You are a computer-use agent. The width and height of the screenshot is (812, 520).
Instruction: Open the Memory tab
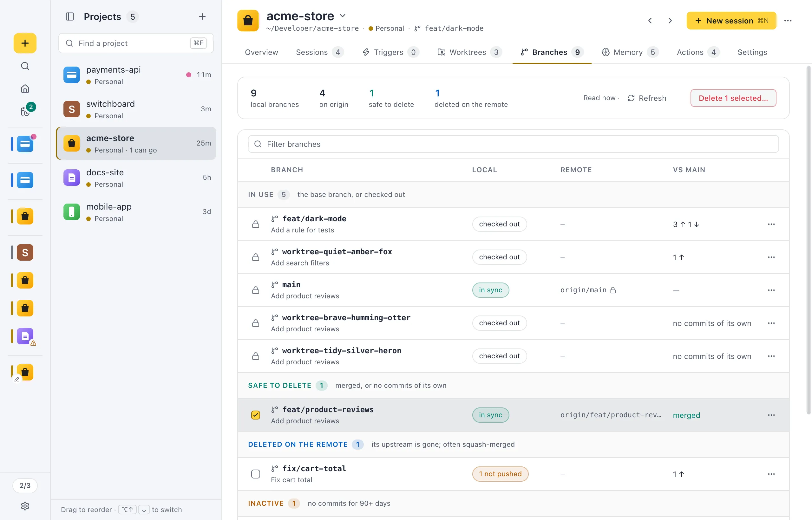[630, 52]
